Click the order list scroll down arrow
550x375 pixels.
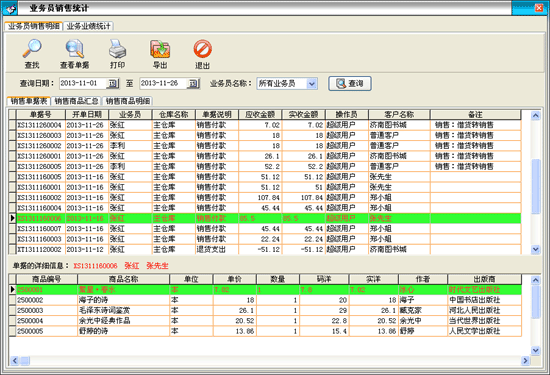(x=535, y=249)
